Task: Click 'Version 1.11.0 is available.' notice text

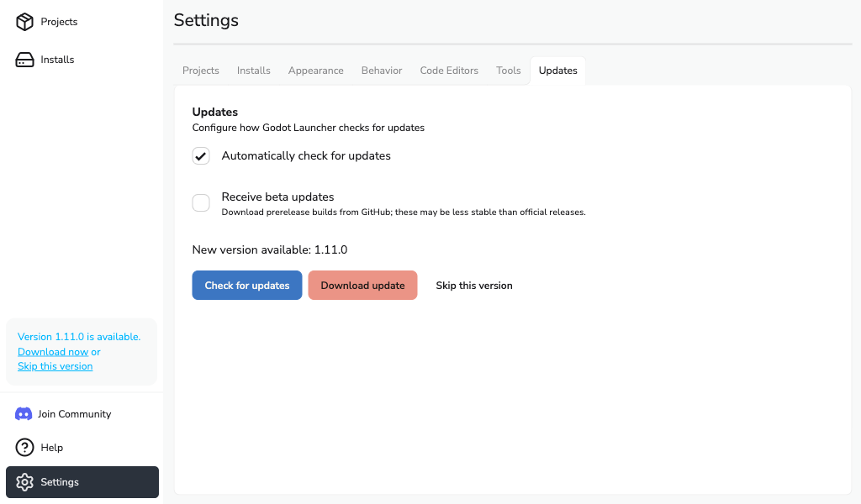Action: (79, 337)
